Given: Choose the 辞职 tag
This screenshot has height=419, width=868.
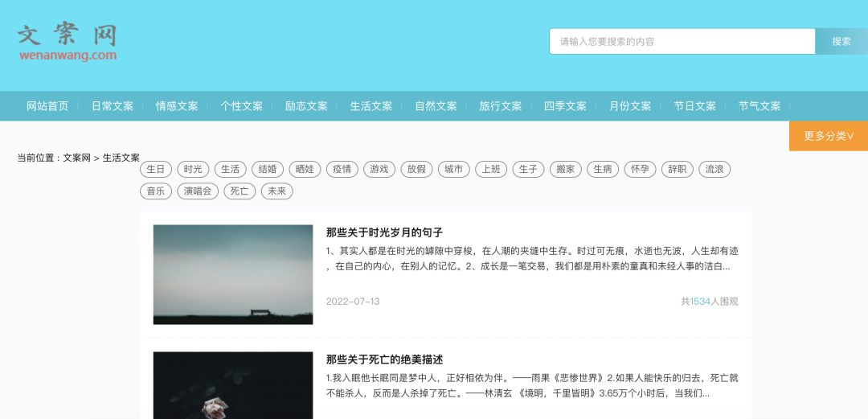Looking at the screenshot, I should 677,169.
